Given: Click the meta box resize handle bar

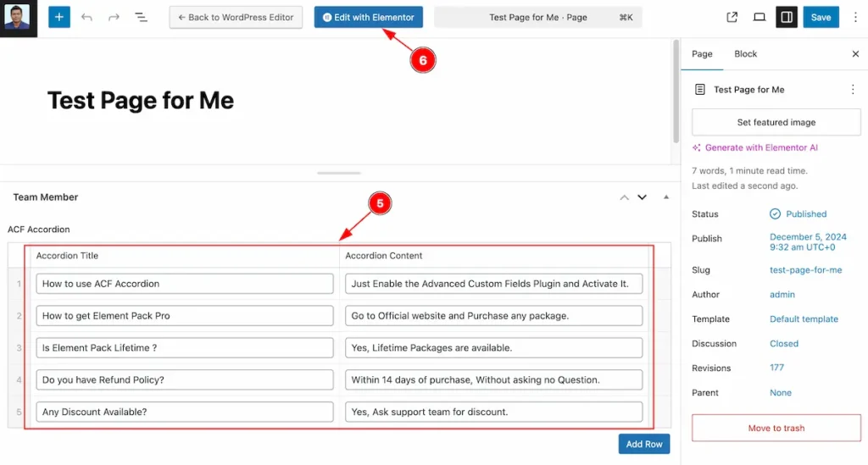Looking at the screenshot, I should [x=339, y=173].
